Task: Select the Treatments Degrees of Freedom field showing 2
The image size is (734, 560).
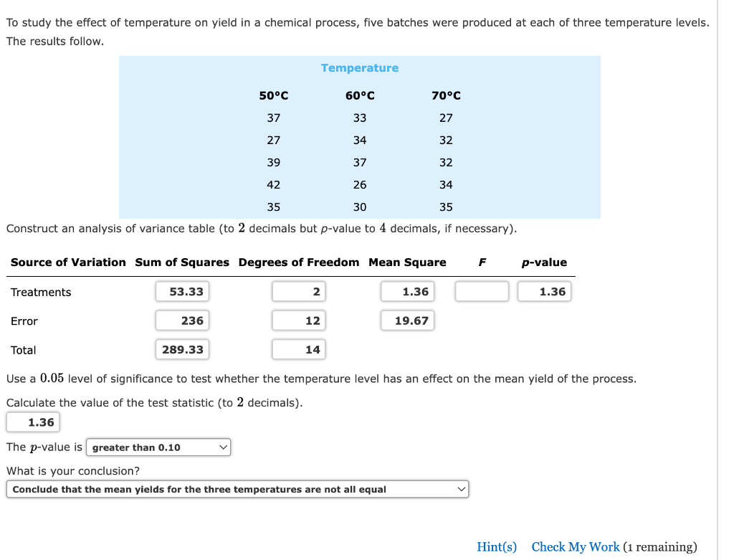Action: point(298,291)
